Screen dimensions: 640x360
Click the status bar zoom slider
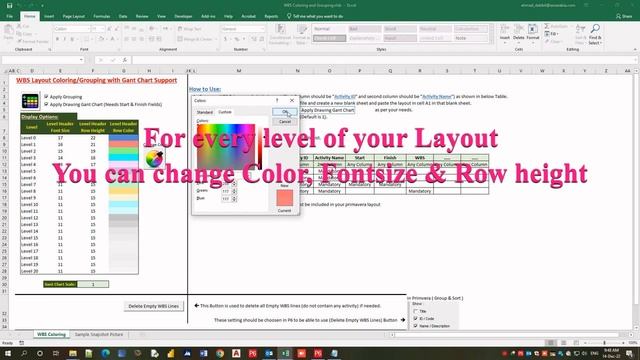(605, 343)
